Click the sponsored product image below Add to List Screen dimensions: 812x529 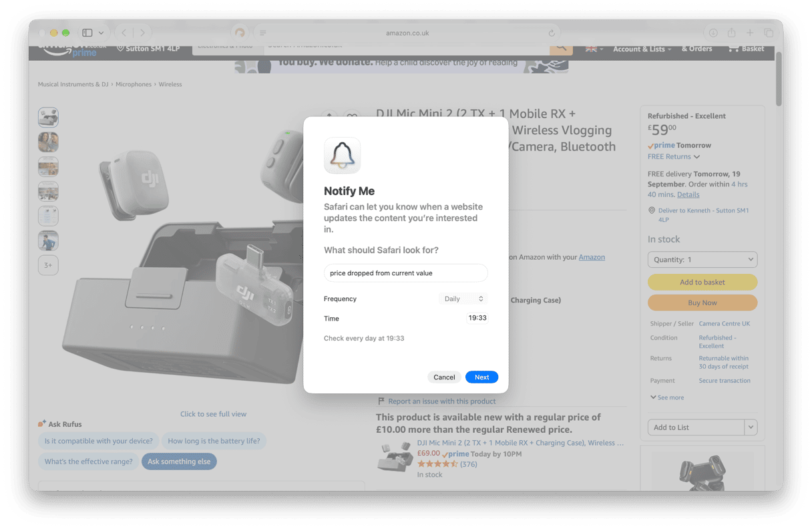pyautogui.click(x=702, y=472)
